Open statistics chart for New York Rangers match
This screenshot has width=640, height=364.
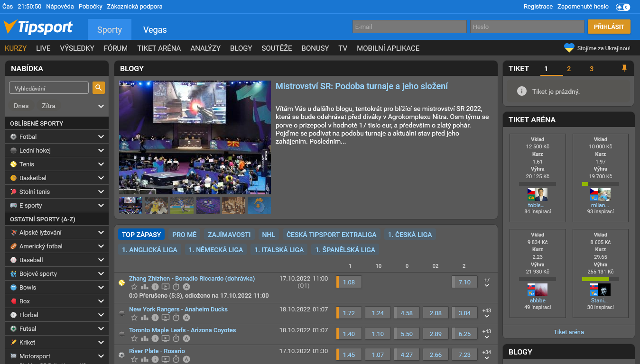(145, 318)
